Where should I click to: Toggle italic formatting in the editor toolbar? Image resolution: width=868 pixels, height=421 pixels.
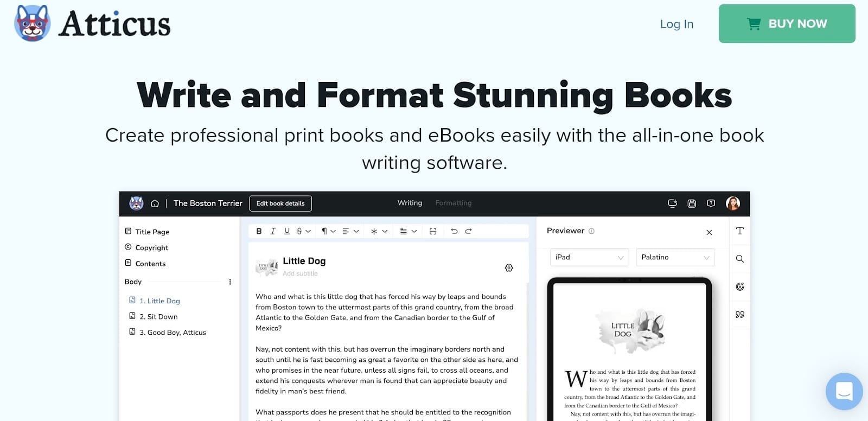273,231
